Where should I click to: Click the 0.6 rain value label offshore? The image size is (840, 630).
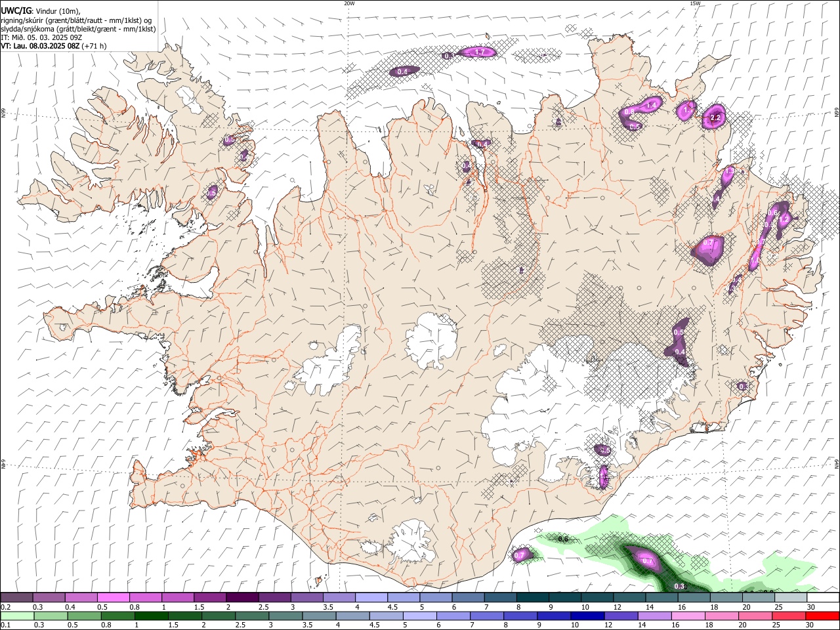tap(562, 539)
